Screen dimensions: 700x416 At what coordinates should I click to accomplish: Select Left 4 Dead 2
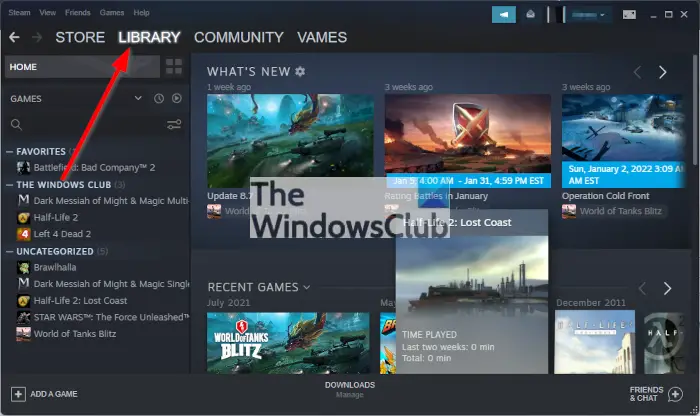62,234
